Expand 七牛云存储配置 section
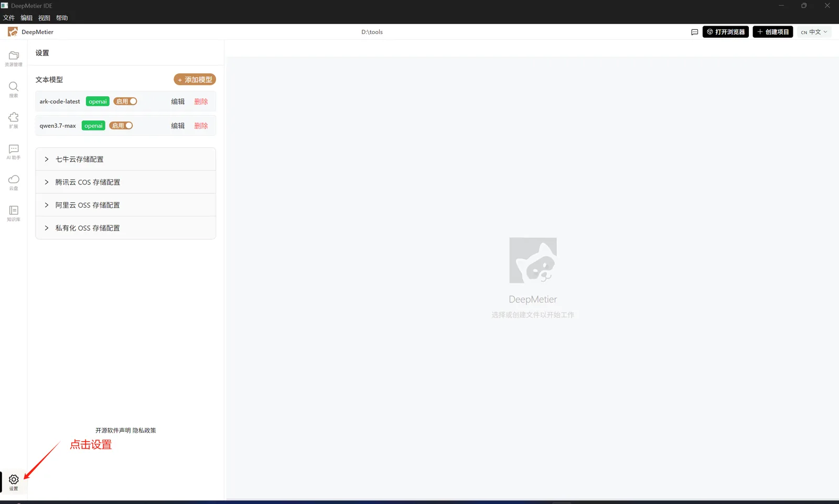This screenshot has height=504, width=839. pos(125,159)
